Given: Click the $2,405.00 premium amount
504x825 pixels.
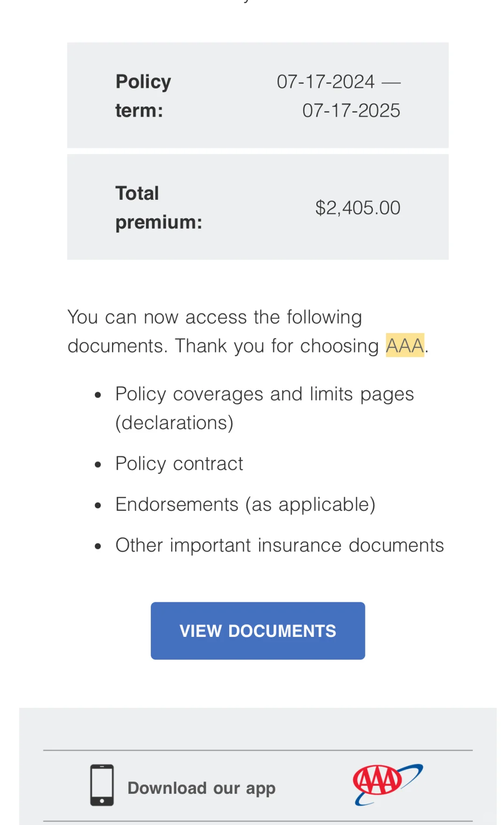Looking at the screenshot, I should coord(357,208).
